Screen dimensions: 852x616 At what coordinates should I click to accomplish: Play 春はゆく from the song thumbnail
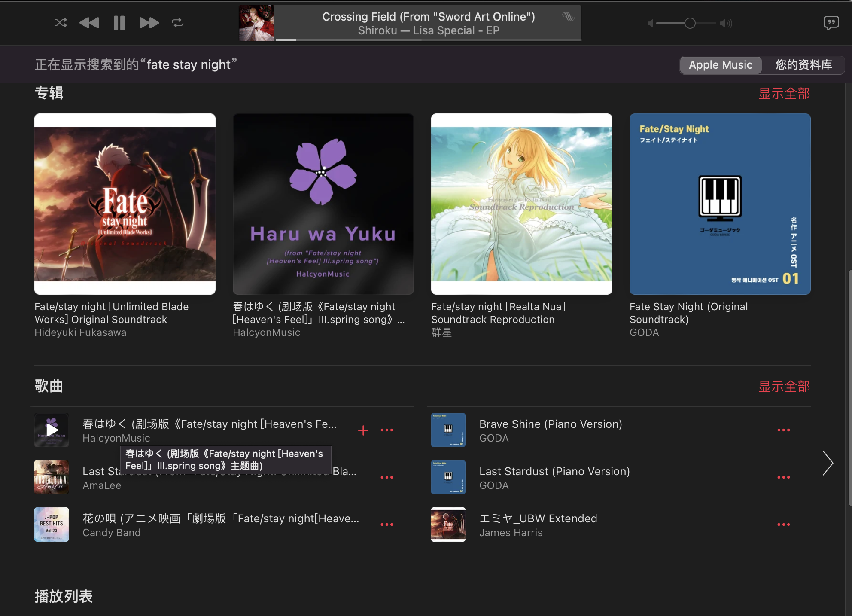pyautogui.click(x=52, y=430)
